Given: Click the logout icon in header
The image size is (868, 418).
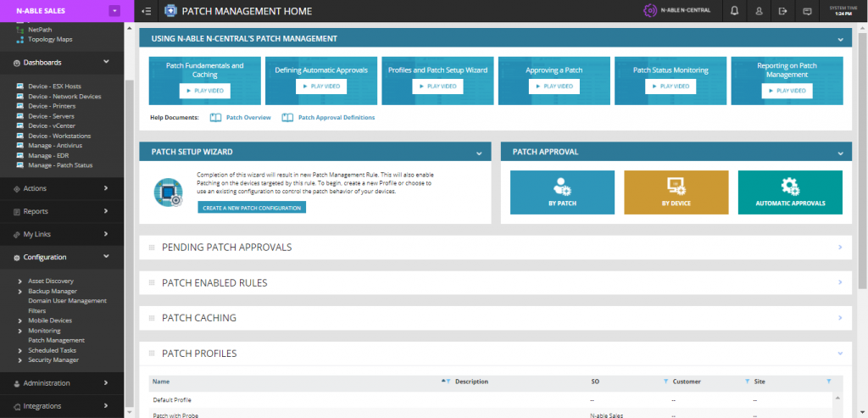Looking at the screenshot, I should (782, 11).
